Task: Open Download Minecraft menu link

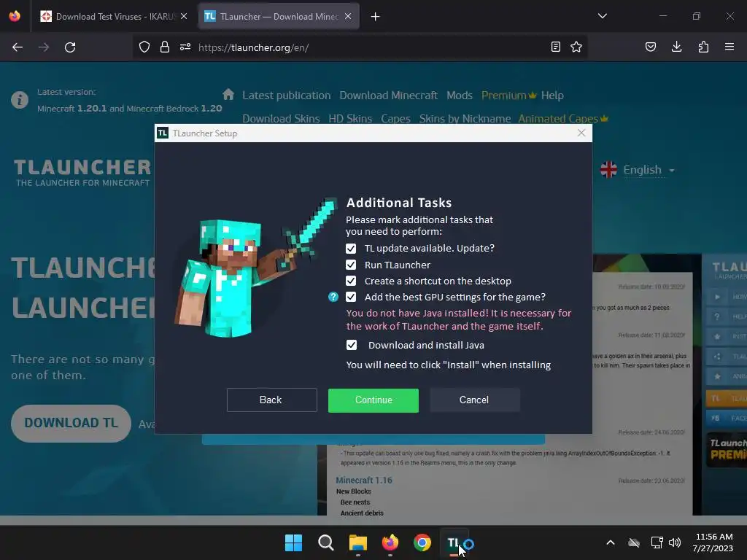Action: (388, 96)
